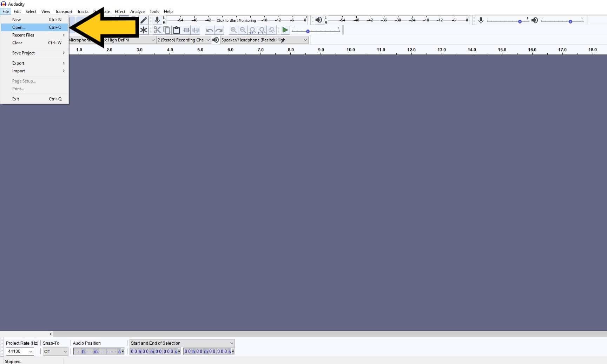Click the Trim Audio Outside Selection icon
Image resolution: width=607 pixels, height=364 pixels.
click(186, 30)
